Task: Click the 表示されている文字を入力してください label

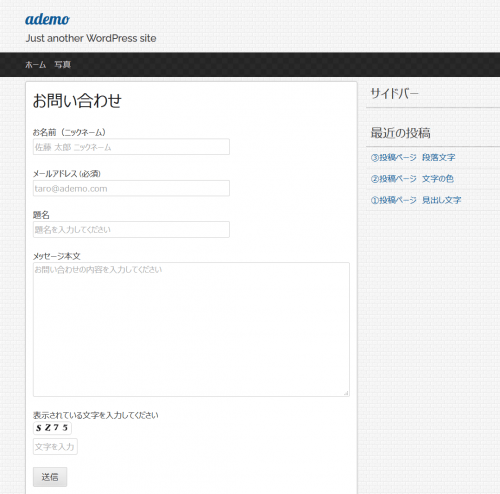Action: 95,415
